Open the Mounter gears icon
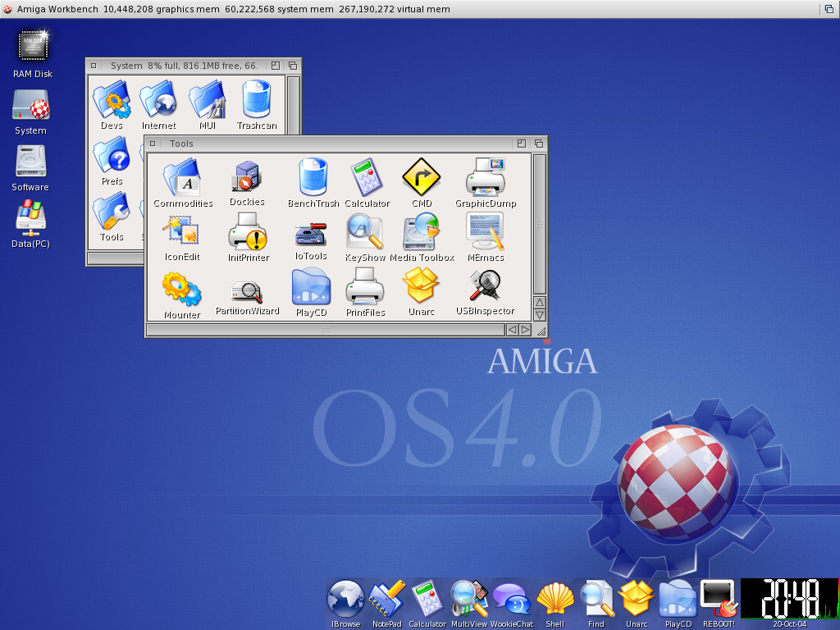This screenshot has height=630, width=840. (181, 289)
